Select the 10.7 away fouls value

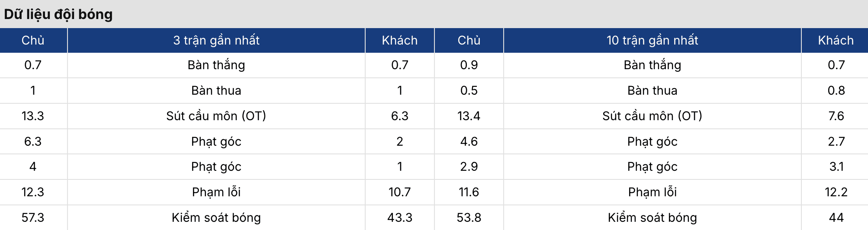pyautogui.click(x=399, y=192)
